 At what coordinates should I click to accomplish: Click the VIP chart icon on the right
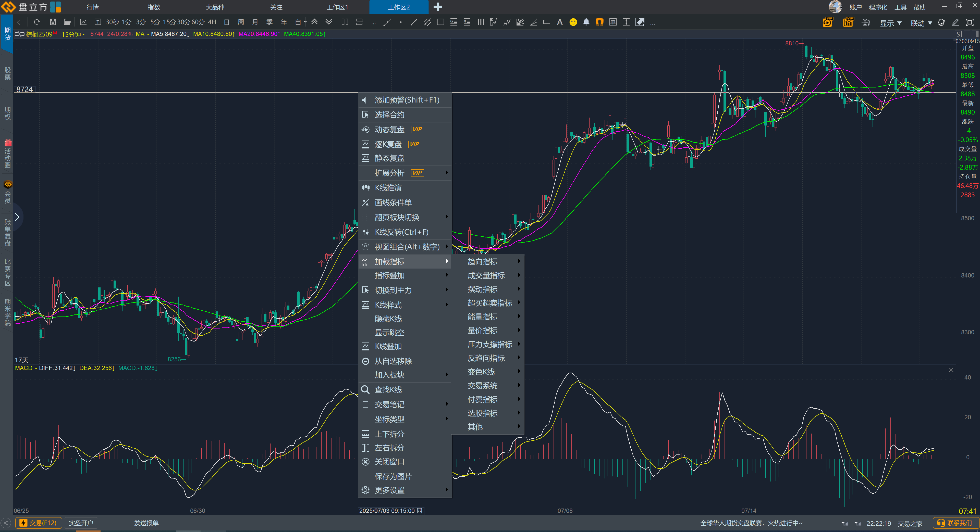pyautogui.click(x=848, y=22)
